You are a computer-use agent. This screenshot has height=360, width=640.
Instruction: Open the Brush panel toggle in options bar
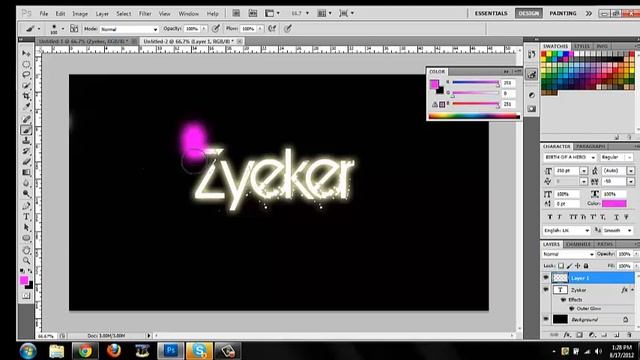point(74,29)
